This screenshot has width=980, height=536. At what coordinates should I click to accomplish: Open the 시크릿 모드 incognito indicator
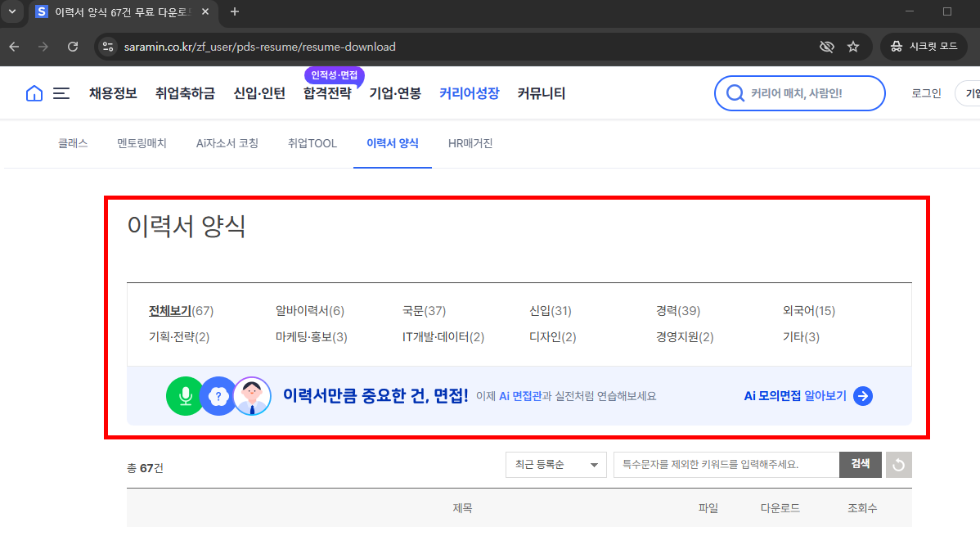[x=924, y=47]
